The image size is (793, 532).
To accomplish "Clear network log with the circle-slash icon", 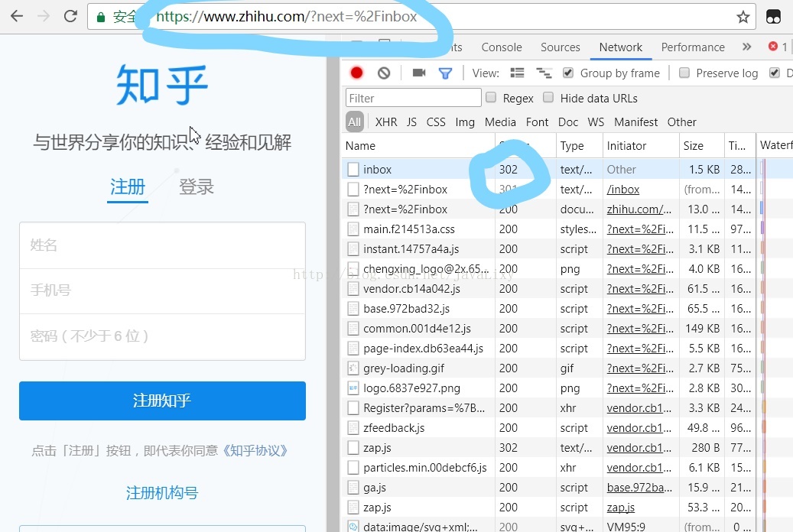I will [384, 73].
